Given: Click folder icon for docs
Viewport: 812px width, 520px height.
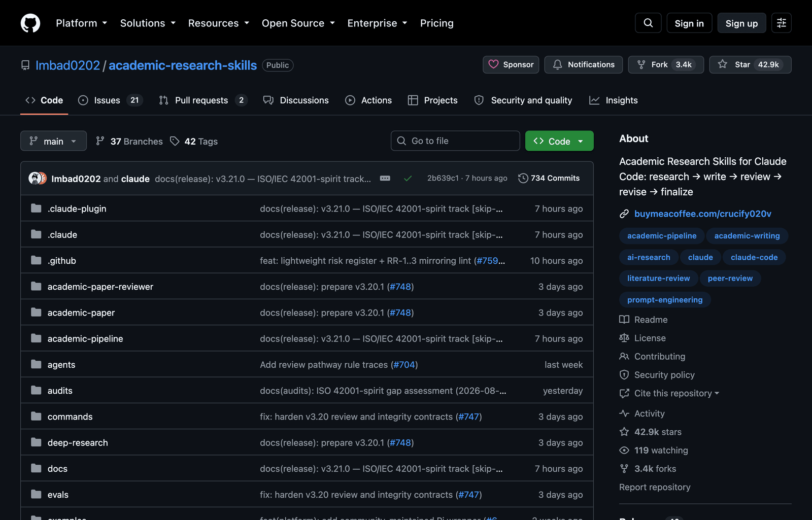Looking at the screenshot, I should point(36,468).
